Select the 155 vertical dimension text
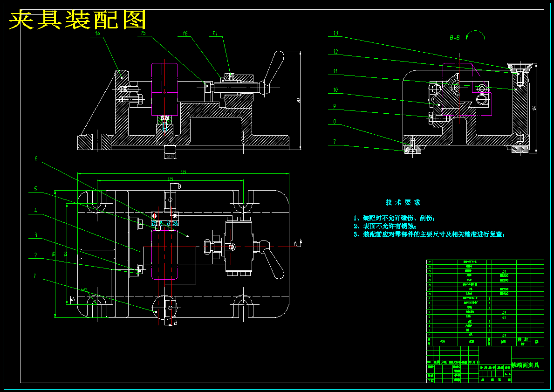This screenshot has height=392, width=554. tap(65, 254)
